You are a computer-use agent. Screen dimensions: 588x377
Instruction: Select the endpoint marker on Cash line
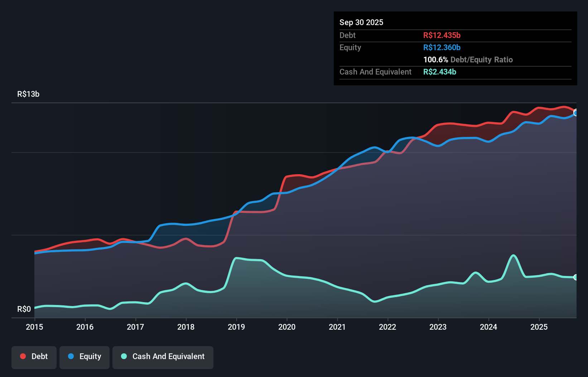575,277
